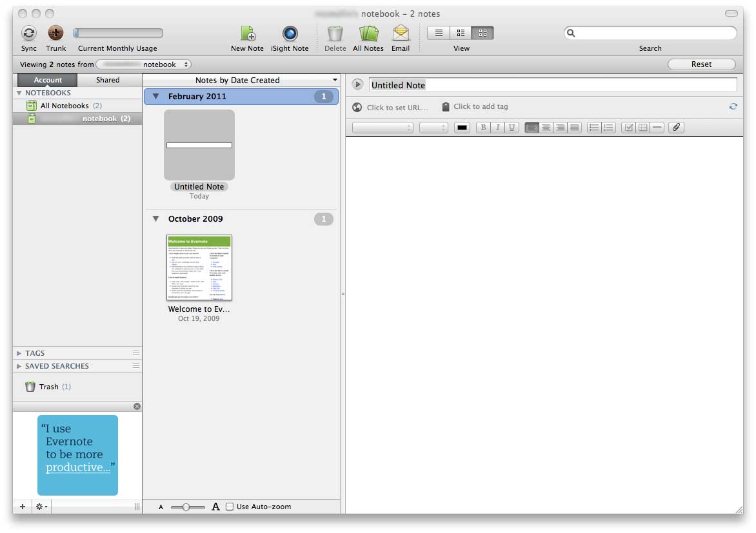Viewport: 756px width, 533px height.
Task: Insert a bulleted list
Action: click(595, 128)
